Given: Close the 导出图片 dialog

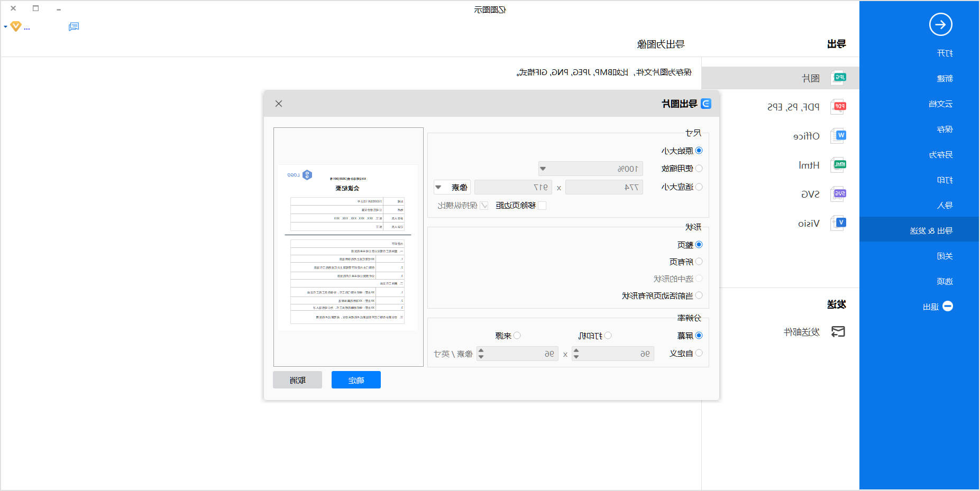Looking at the screenshot, I should tap(279, 104).
